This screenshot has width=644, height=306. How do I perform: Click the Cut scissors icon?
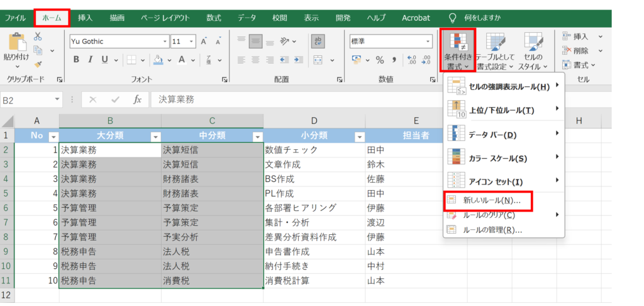coord(38,37)
